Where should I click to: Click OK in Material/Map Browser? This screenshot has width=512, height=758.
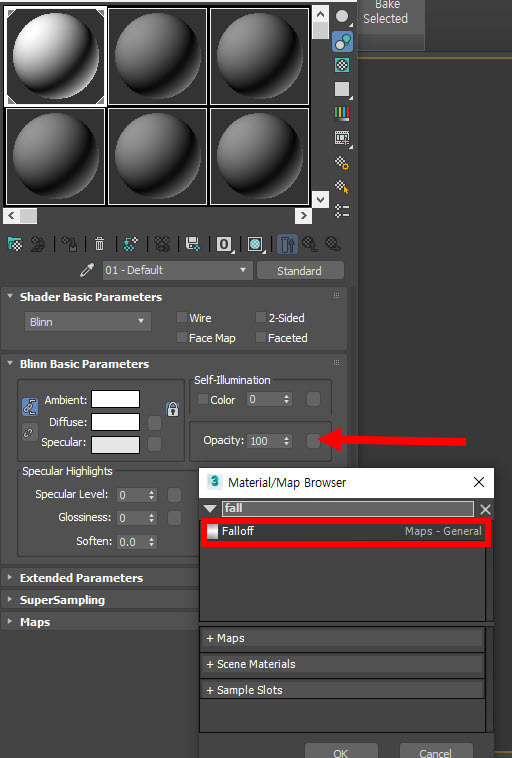(x=341, y=752)
